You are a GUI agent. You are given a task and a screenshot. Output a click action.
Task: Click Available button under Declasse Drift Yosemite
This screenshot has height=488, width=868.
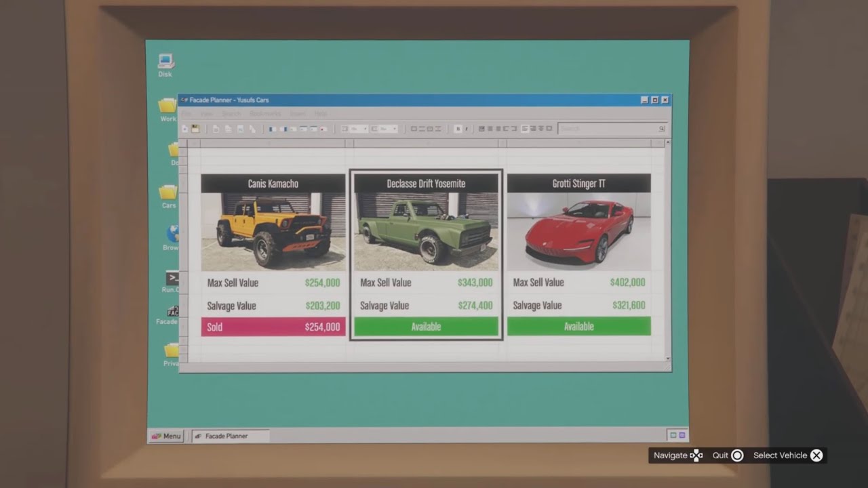[x=426, y=327]
